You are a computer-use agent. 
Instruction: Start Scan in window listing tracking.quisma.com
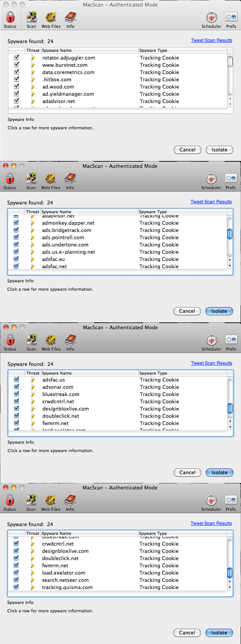[x=31, y=503]
